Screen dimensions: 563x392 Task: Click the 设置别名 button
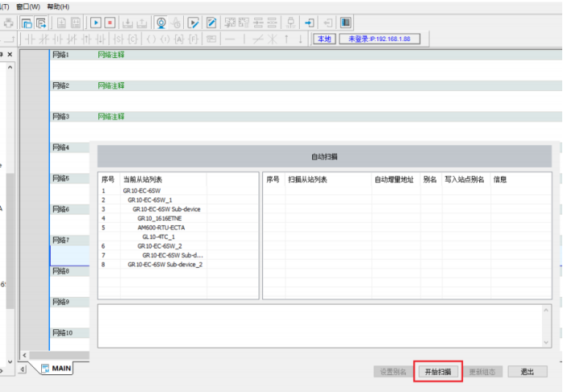pos(393,372)
